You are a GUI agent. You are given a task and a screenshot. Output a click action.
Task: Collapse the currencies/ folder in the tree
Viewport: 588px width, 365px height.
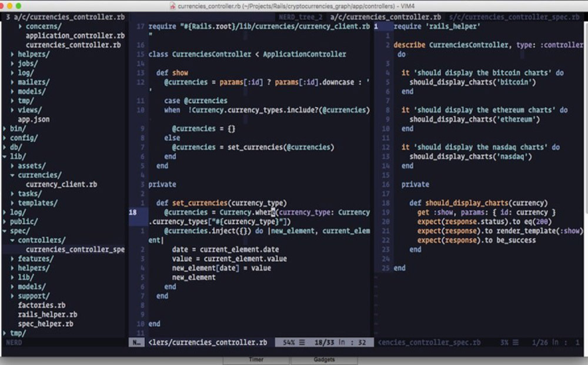point(39,175)
